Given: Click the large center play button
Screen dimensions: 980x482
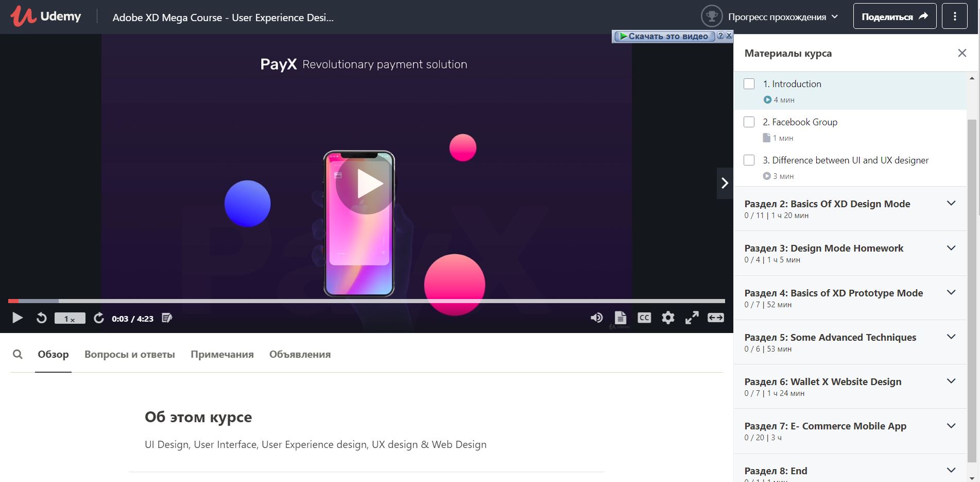Looking at the screenshot, I should (x=366, y=184).
